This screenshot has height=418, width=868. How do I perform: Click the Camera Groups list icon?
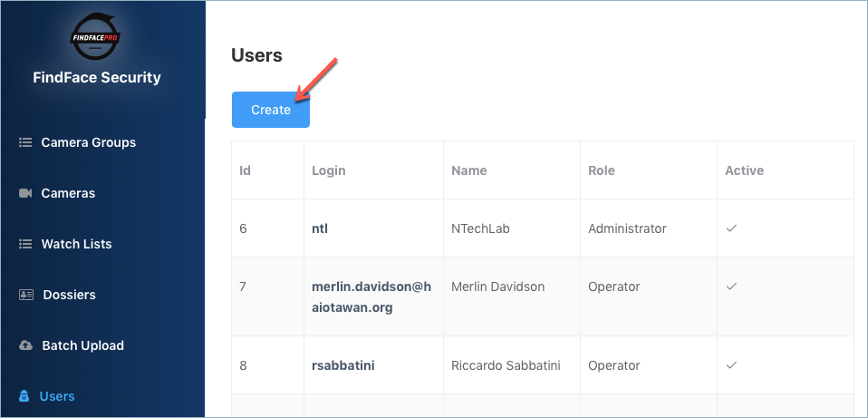pos(24,142)
